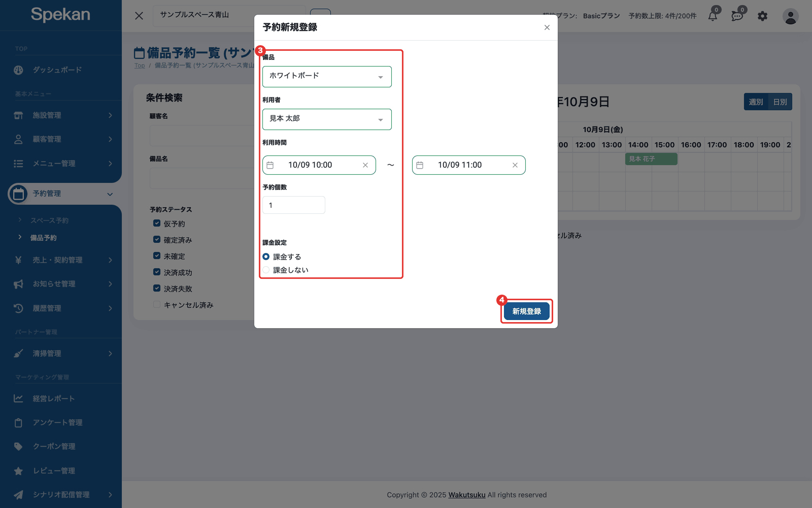Open the settings gear icon
Screen dimensions: 812x508
pyautogui.click(x=762, y=16)
